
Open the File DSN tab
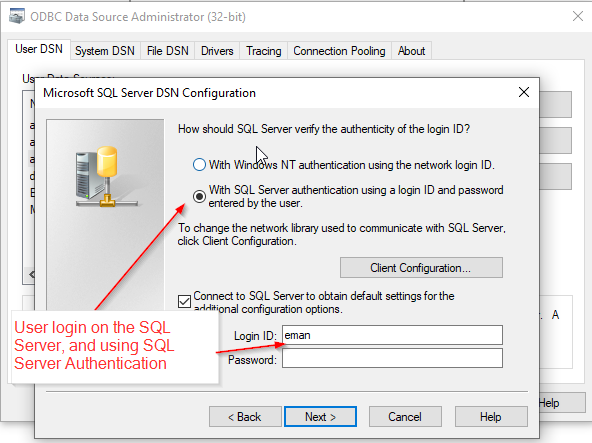point(168,51)
